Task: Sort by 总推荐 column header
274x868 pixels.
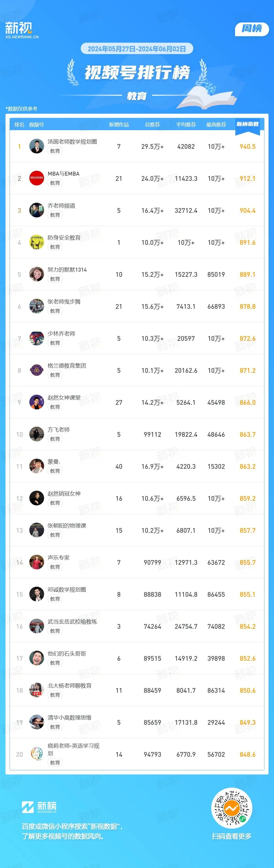Action: point(152,125)
